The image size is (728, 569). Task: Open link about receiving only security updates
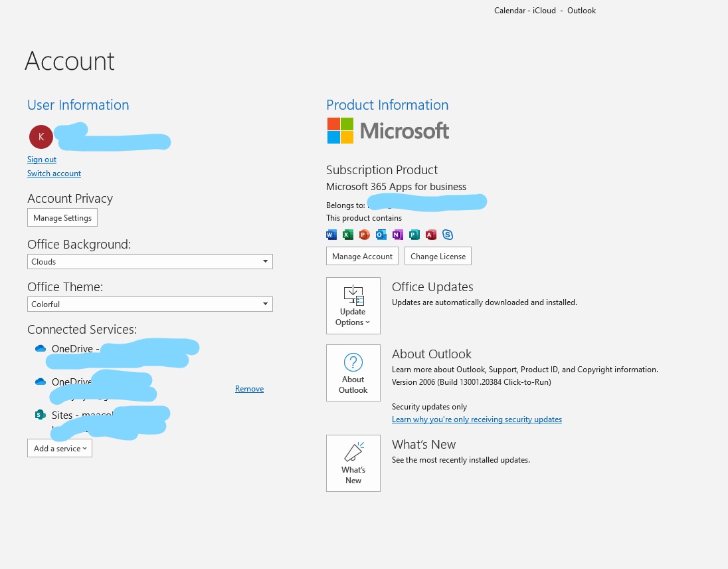tap(477, 419)
